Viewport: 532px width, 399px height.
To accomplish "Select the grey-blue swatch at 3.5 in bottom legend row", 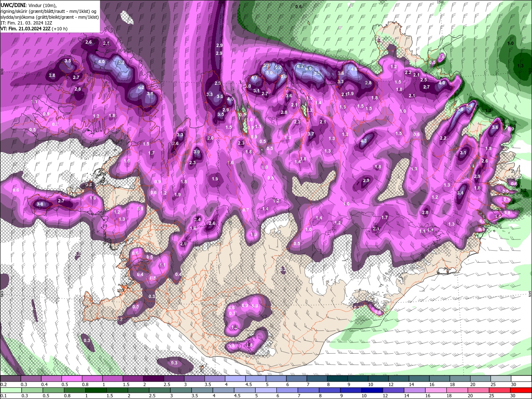I will click(202, 390).
